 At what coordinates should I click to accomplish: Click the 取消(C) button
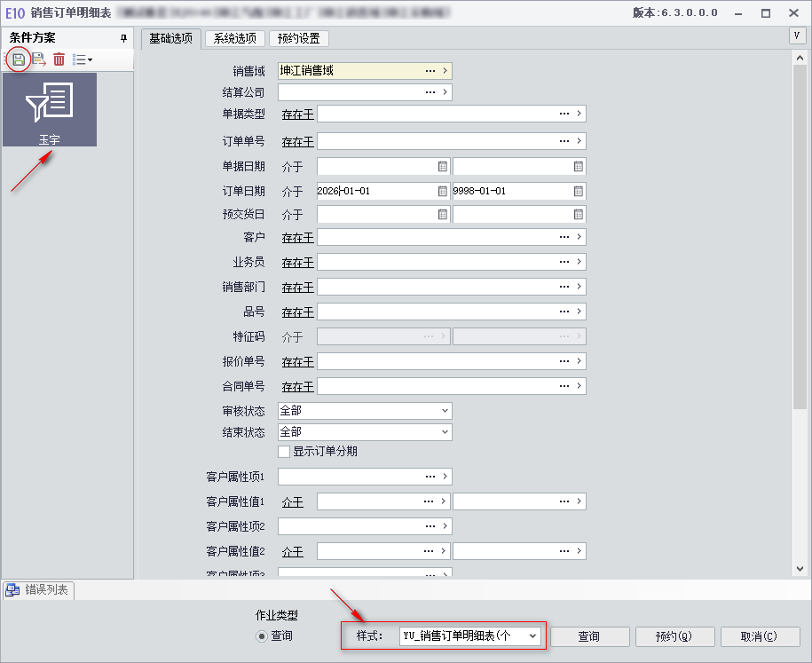pyautogui.click(x=760, y=636)
